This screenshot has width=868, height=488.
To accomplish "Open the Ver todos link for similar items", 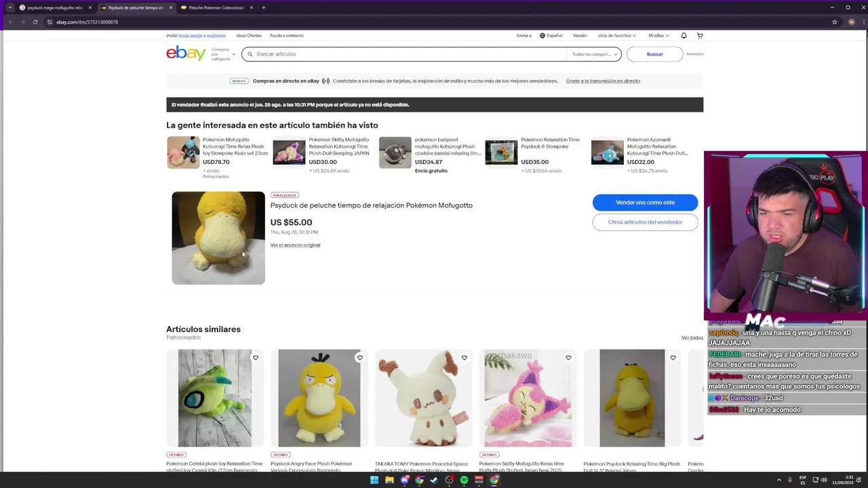I will [x=692, y=338].
